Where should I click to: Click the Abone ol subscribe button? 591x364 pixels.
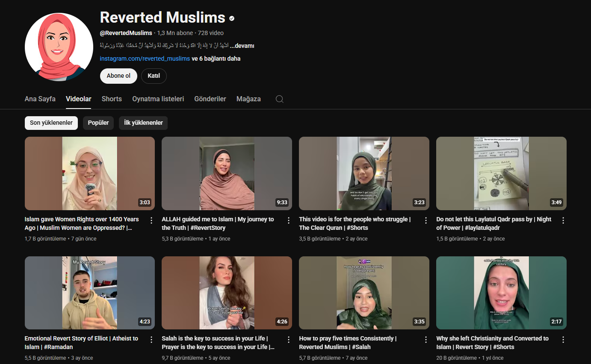pos(118,76)
